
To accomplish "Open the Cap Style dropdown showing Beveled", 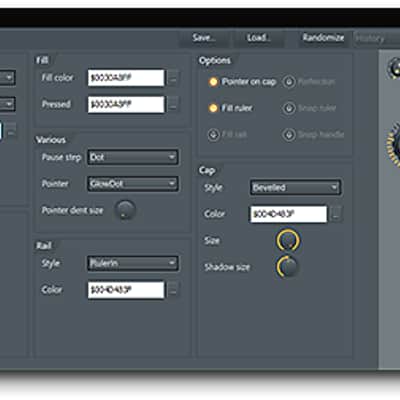I will click(295, 187).
